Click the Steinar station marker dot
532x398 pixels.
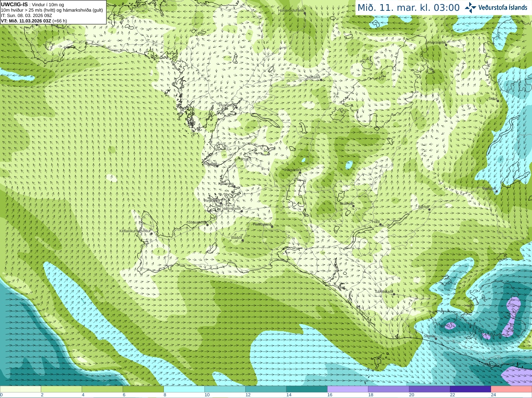pyautogui.click(x=436, y=339)
